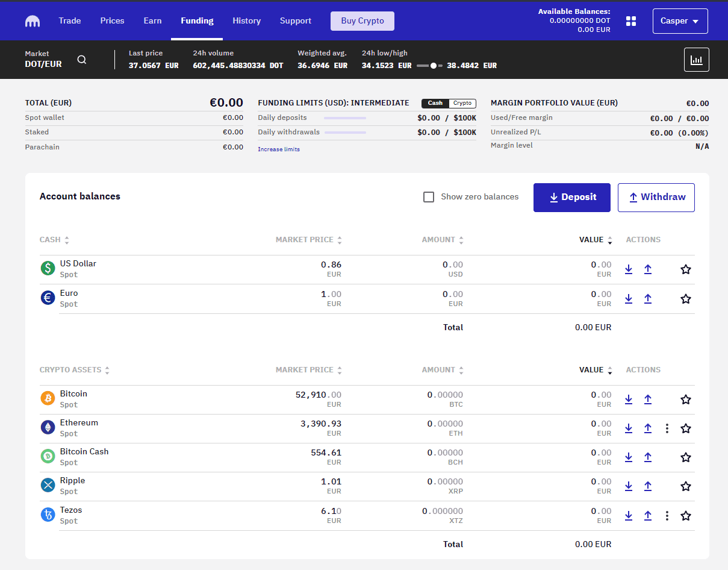Switch funding limits to Crypto

462,103
